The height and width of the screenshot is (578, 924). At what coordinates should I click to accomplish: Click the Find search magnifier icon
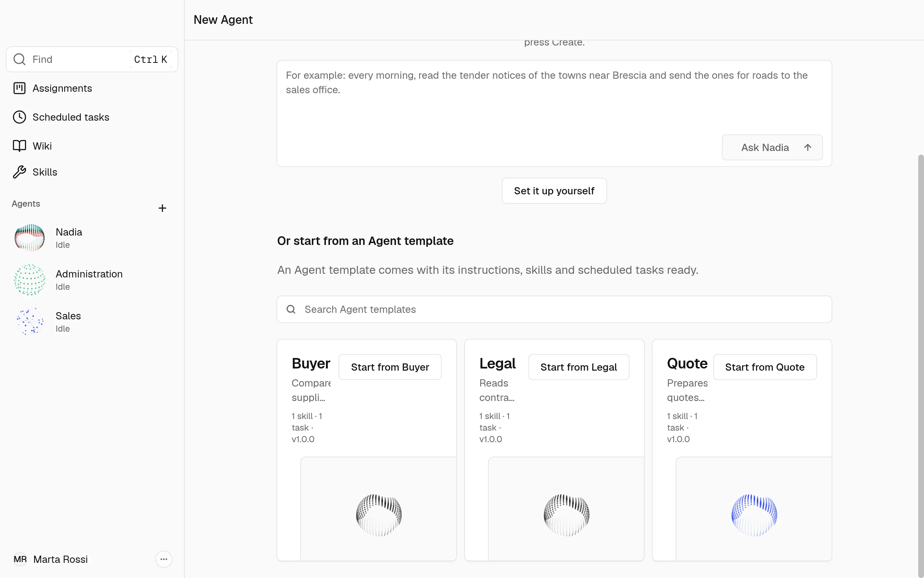pyautogui.click(x=19, y=59)
